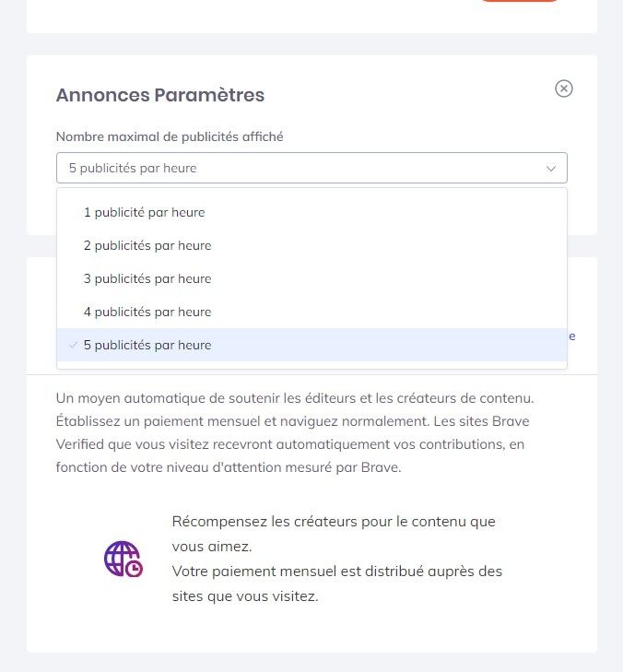This screenshot has height=672, width=623.
Task: Click the partially visible orange button at top
Action: click(x=519, y=1)
